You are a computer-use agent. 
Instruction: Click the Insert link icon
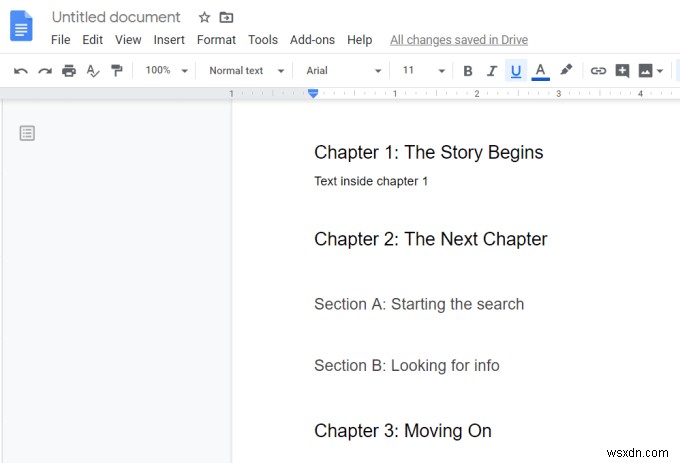pyautogui.click(x=598, y=71)
